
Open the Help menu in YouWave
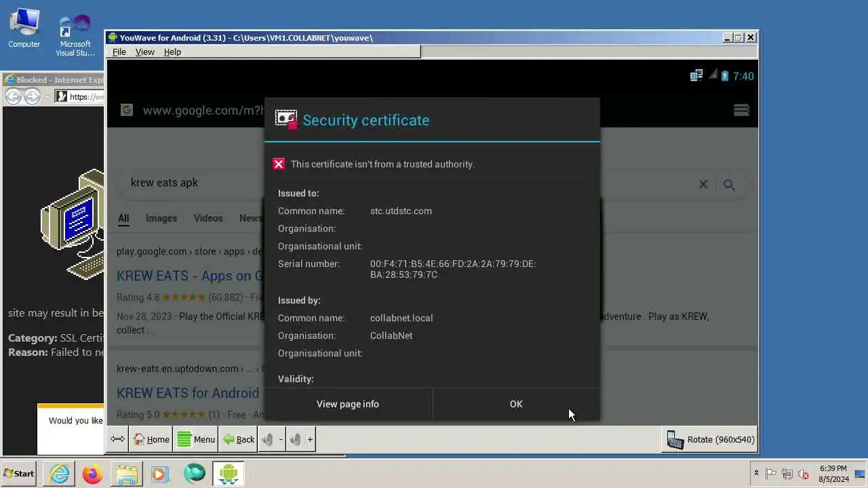[x=172, y=52]
